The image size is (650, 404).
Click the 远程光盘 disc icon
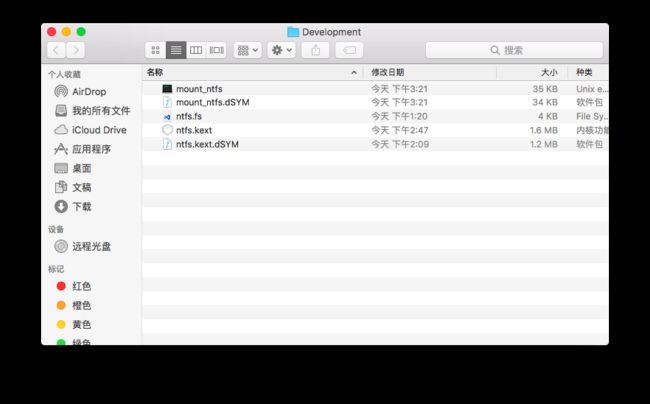pos(61,247)
